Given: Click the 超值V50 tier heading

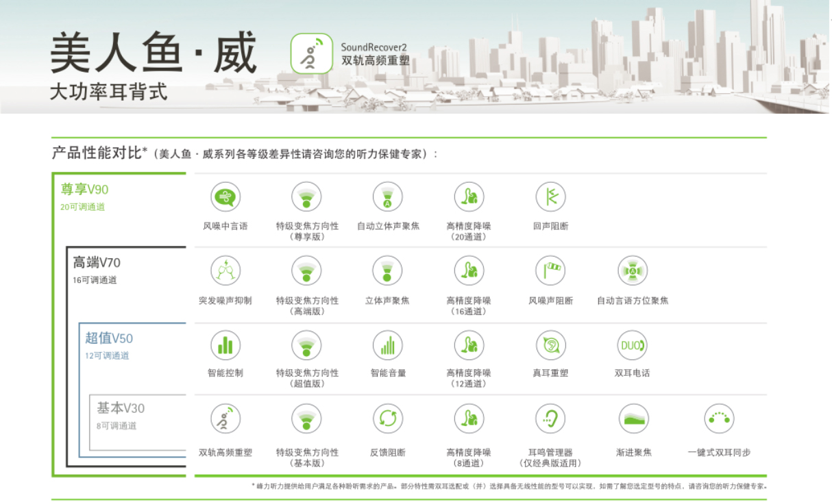Looking at the screenshot, I should [x=109, y=338].
